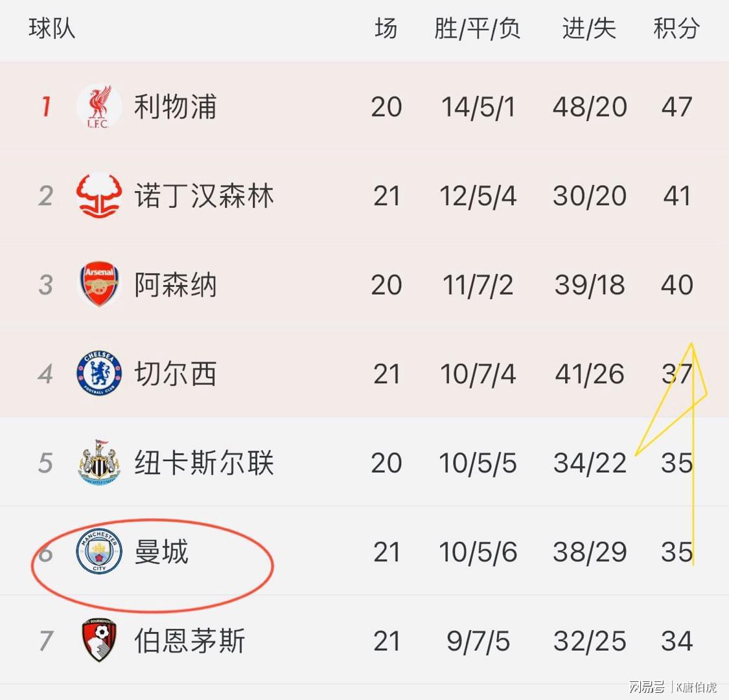Select the Chelsea lion crest
This screenshot has width=729, height=700.
tap(99, 374)
